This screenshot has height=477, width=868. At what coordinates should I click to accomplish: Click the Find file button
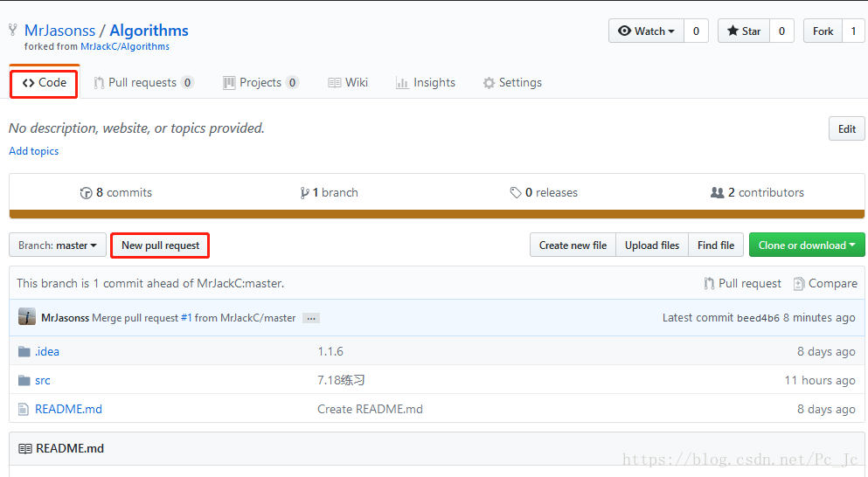[716, 245]
